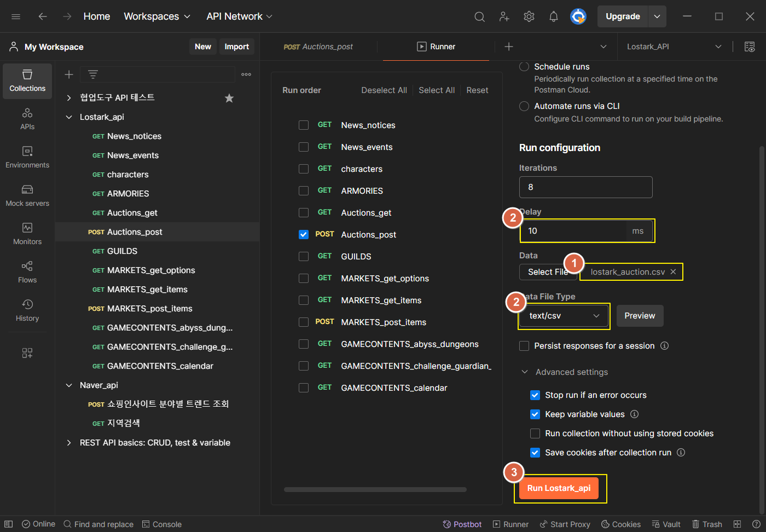
Task: Open APIs in the sidebar
Action: (x=27, y=119)
